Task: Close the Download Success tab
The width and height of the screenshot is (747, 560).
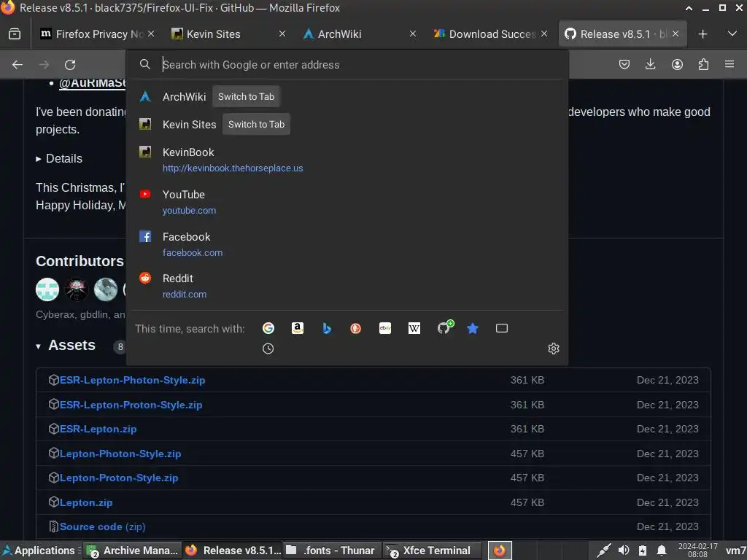Action: point(544,34)
